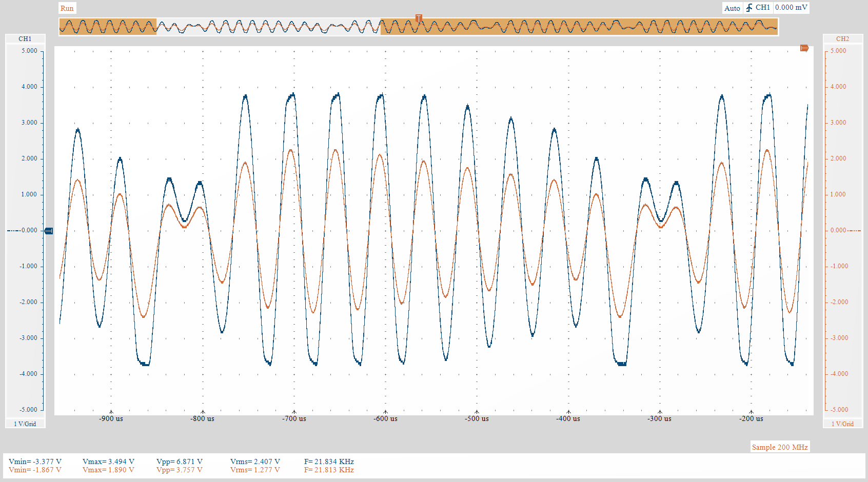Click the F= 21.834 KHz frequency reading
The width and height of the screenshot is (868, 482).
click(x=329, y=461)
